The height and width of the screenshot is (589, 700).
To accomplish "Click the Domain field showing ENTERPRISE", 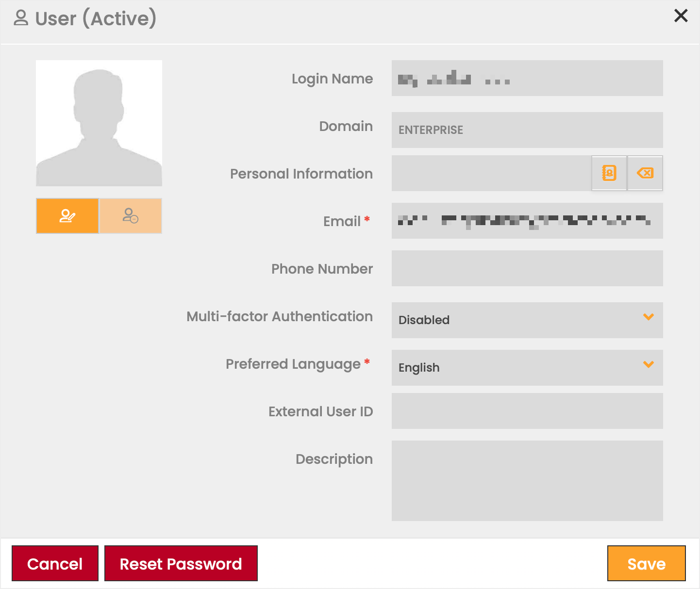I will (527, 130).
